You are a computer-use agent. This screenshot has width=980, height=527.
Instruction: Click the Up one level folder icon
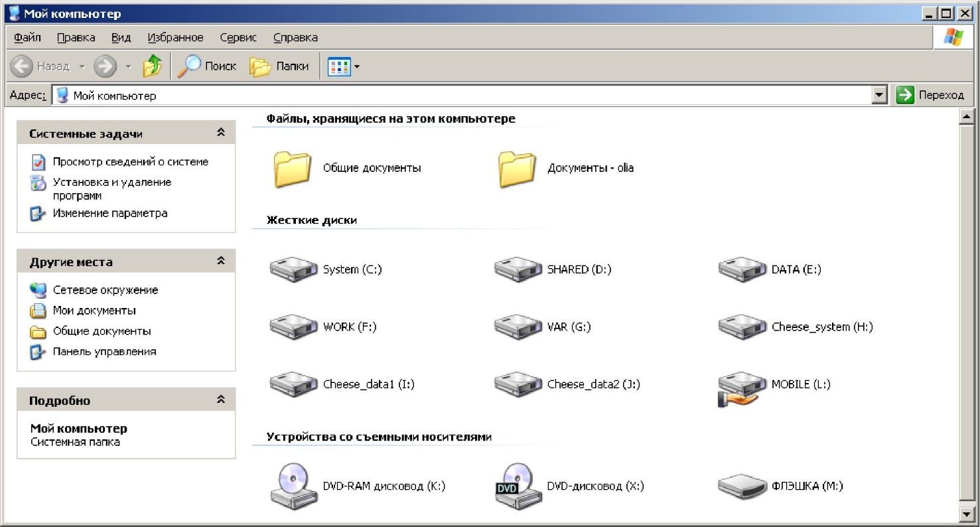153,66
